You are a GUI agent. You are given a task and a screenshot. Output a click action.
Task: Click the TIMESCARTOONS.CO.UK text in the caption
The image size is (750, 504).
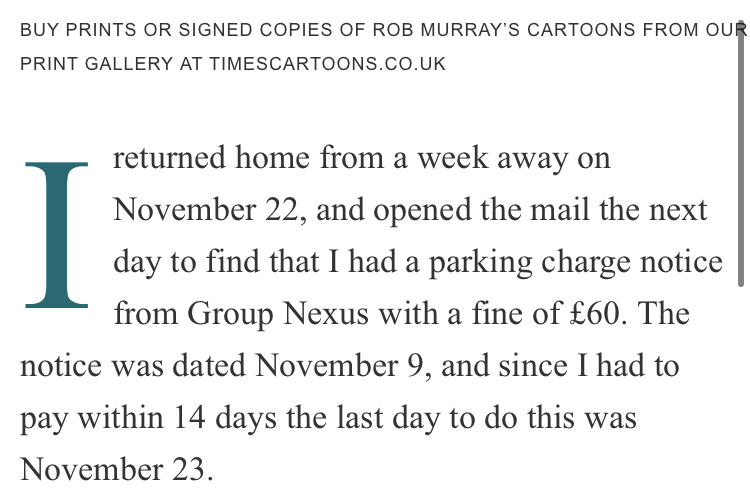point(328,64)
